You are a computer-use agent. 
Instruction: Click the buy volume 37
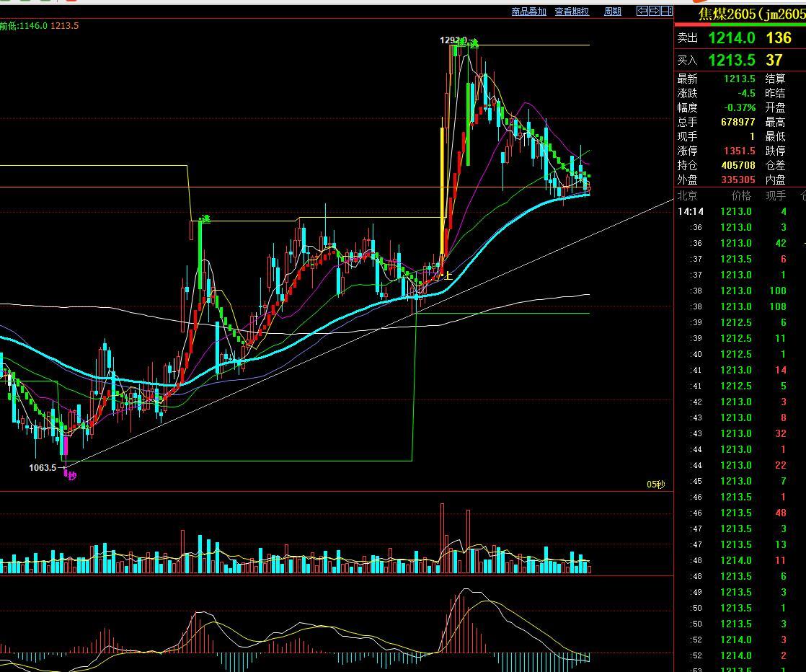tap(774, 60)
